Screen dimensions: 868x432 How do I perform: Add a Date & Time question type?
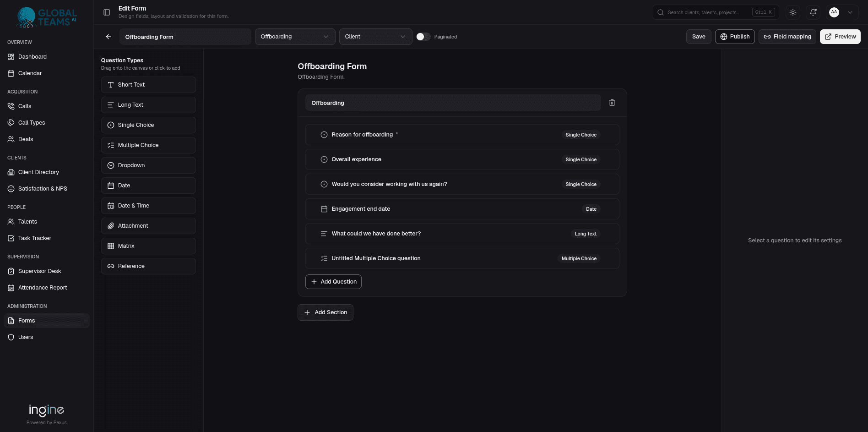[148, 206]
